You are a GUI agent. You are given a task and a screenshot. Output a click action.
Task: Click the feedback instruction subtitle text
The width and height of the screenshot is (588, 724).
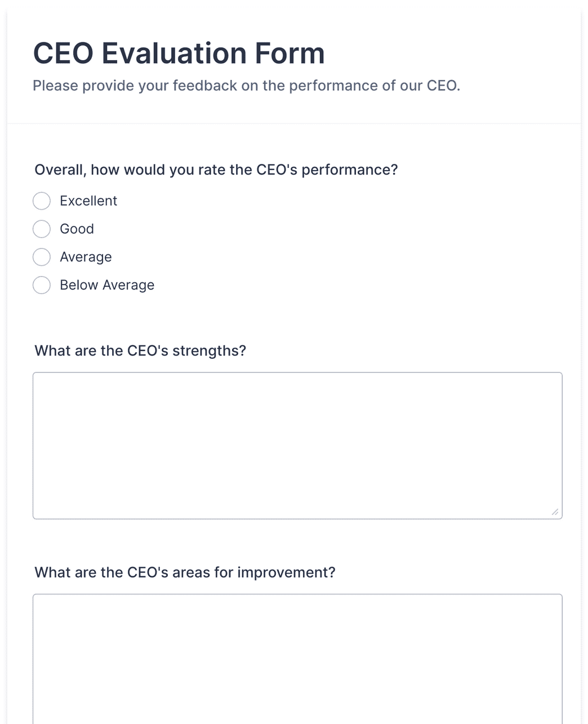tap(247, 85)
